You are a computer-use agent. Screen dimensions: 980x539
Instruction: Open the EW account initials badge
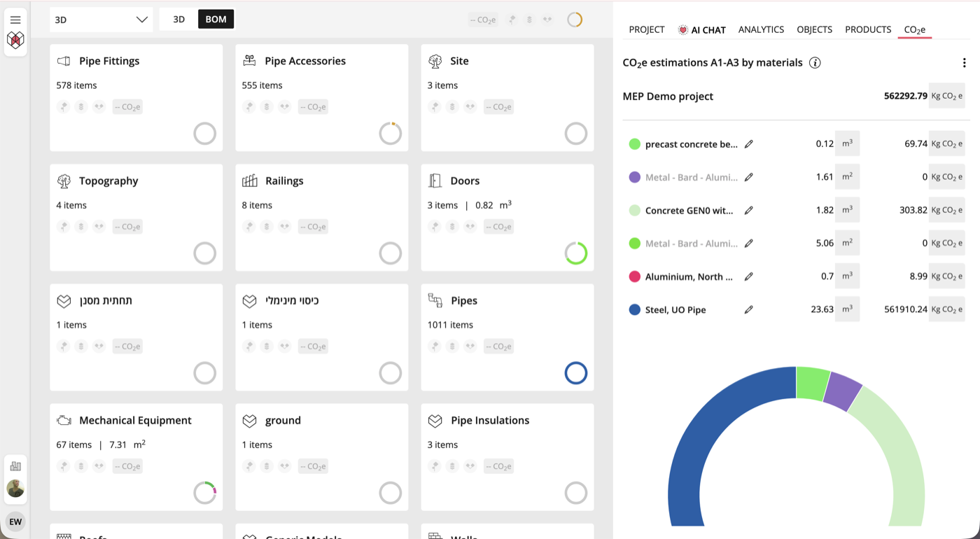click(15, 521)
